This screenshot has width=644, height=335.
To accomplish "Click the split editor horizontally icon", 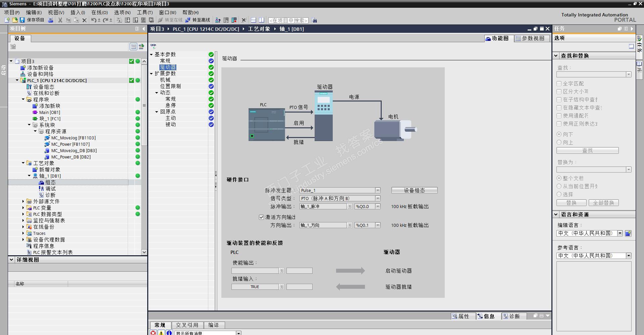I will (x=253, y=20).
